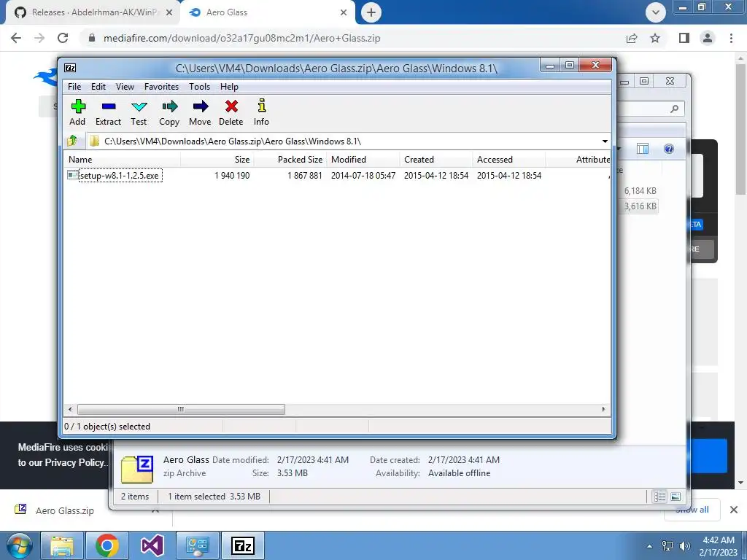Open File Explorer from taskbar

63,545
